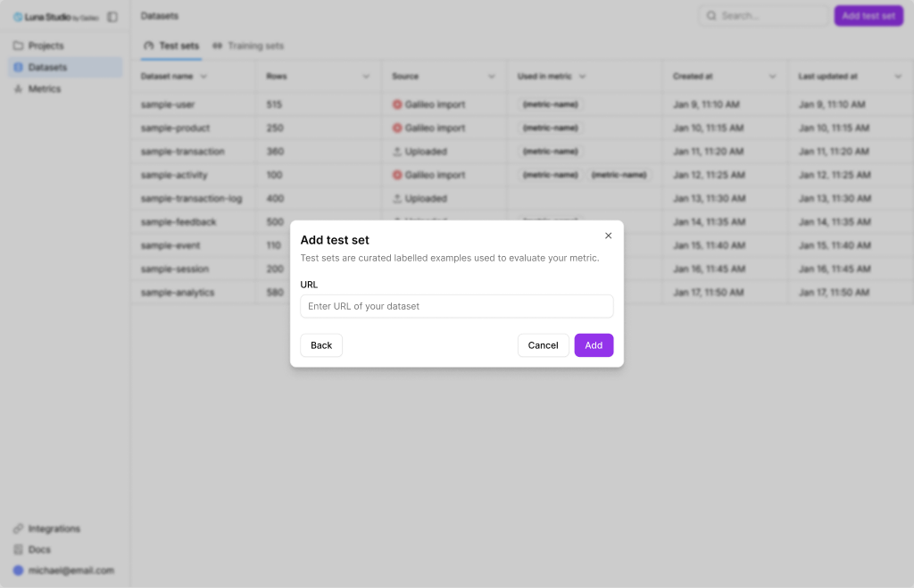
Task: Select the sample-feedback dataset
Action: 179,222
